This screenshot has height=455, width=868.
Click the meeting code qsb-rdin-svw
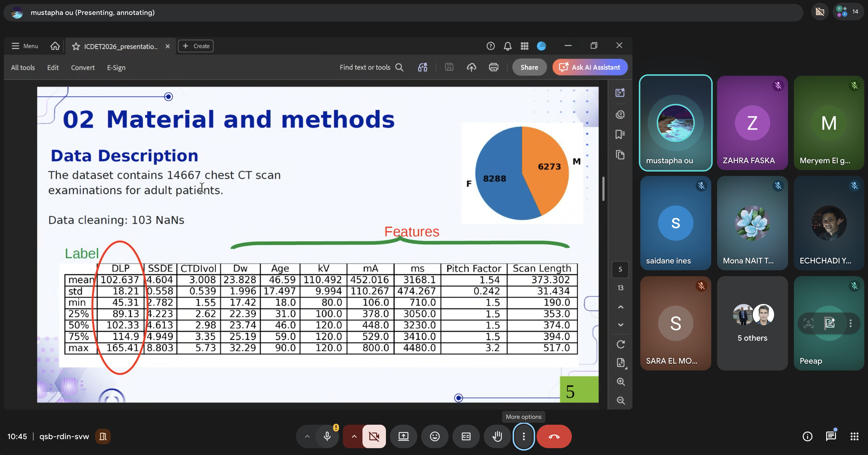pyautogui.click(x=64, y=436)
